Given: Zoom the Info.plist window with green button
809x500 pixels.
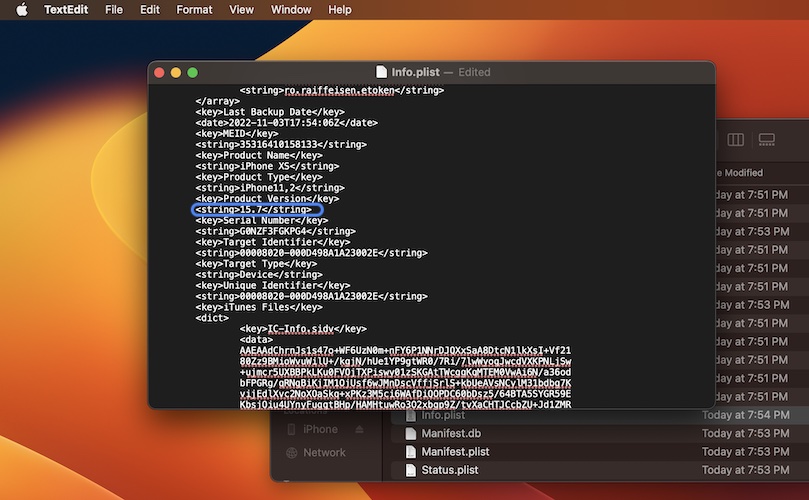Looking at the screenshot, I should pyautogui.click(x=192, y=73).
